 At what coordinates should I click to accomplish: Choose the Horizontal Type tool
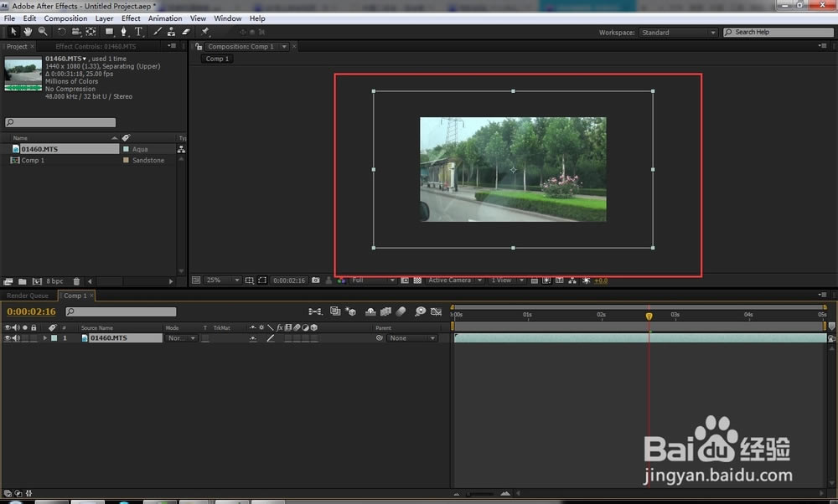[x=140, y=31]
